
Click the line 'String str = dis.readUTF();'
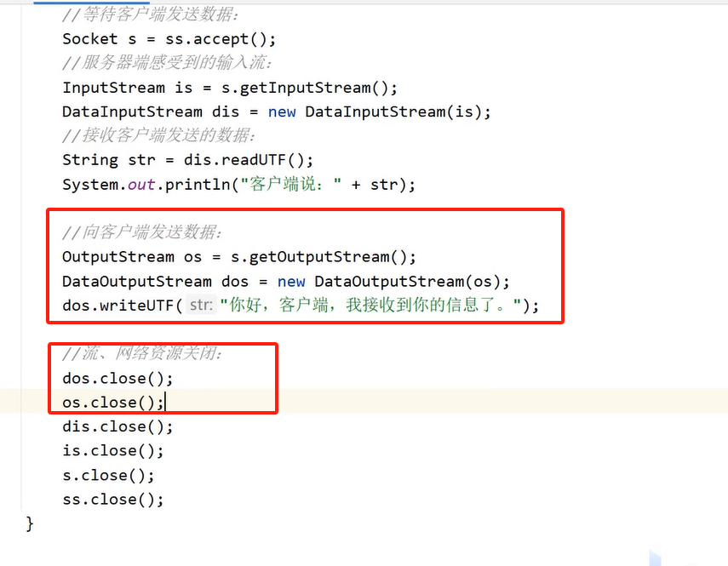188,160
